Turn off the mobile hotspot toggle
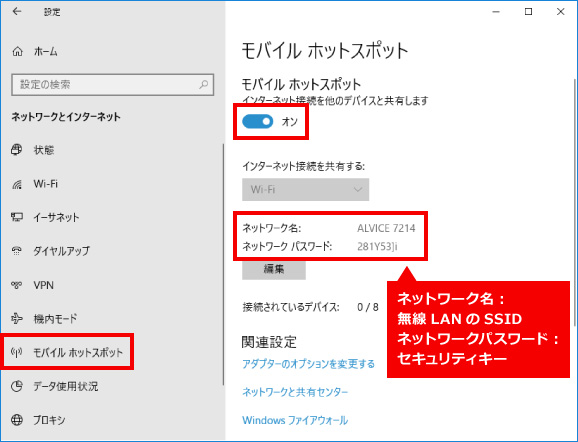The width and height of the screenshot is (578, 442). tap(258, 121)
